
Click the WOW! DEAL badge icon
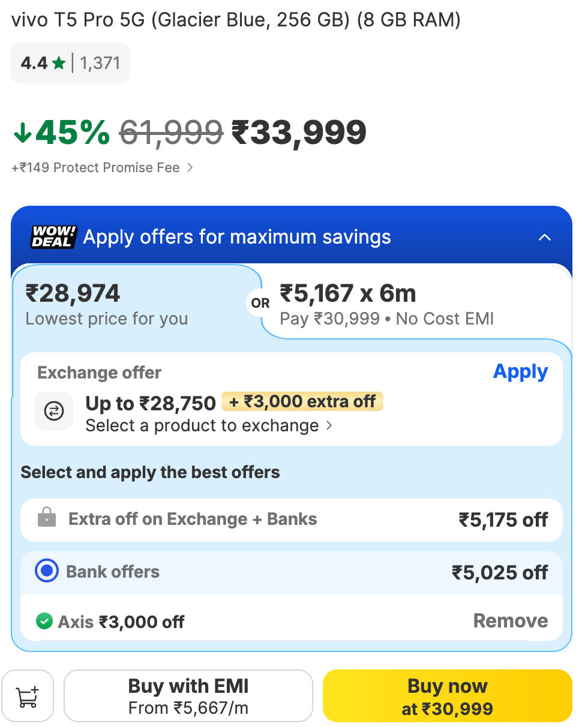pos(53,237)
